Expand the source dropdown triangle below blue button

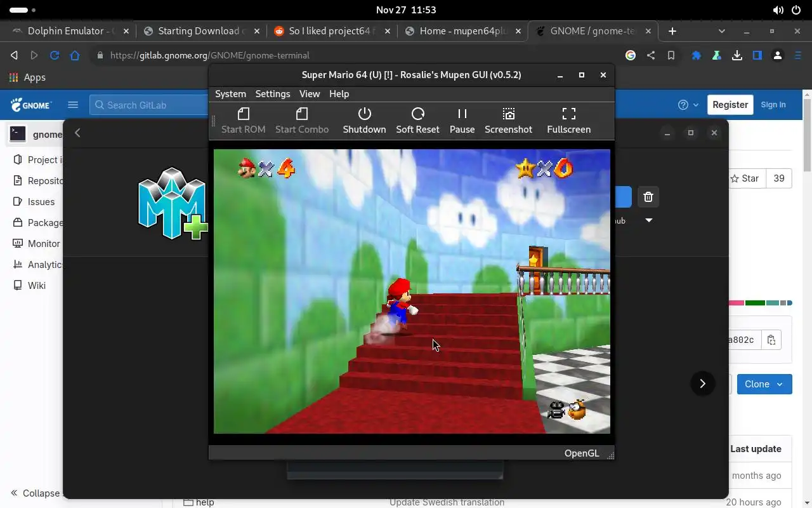click(648, 220)
